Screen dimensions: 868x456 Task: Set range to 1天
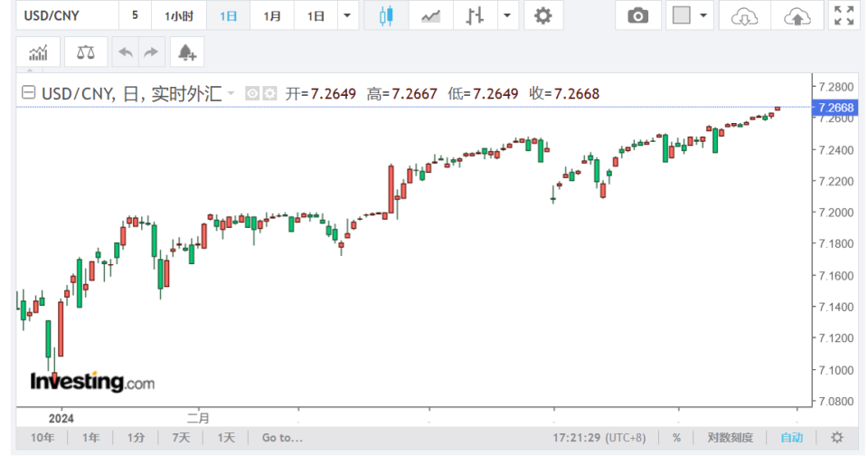click(226, 438)
